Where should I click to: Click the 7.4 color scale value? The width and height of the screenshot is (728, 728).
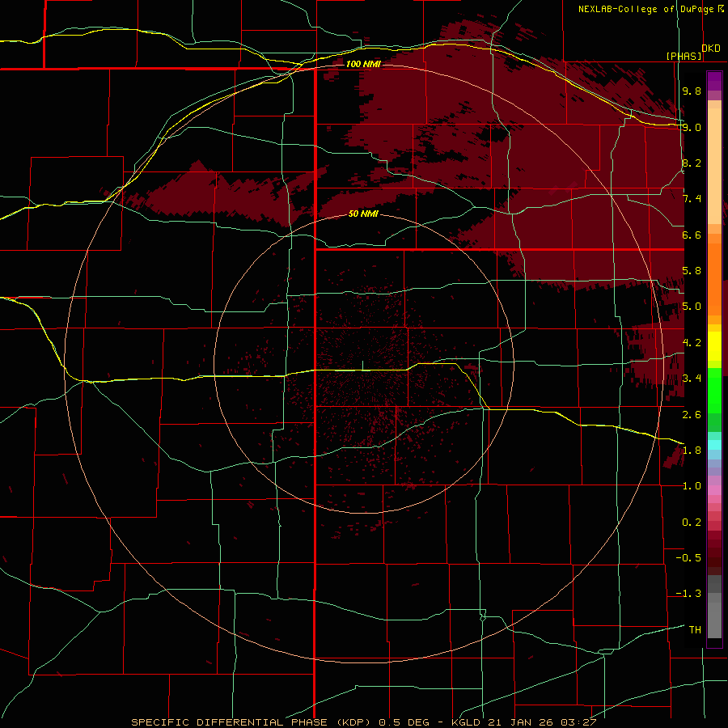pyautogui.click(x=692, y=199)
